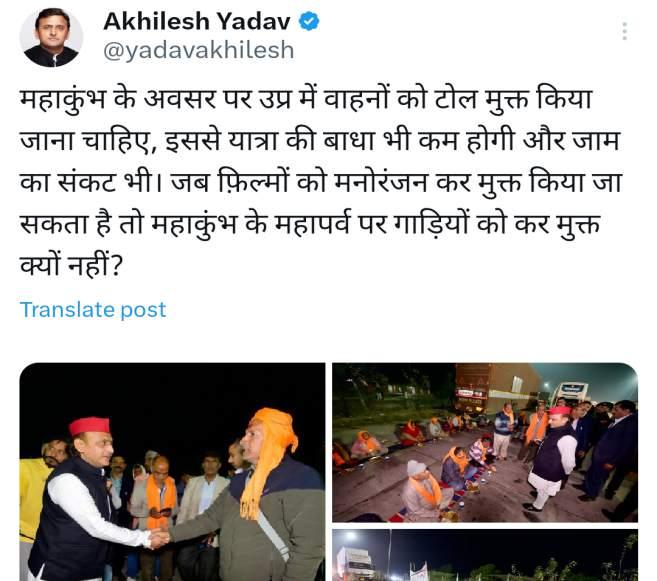Click the bus in the top-right photo
The width and height of the screenshot is (657, 581).
[x=571, y=394]
